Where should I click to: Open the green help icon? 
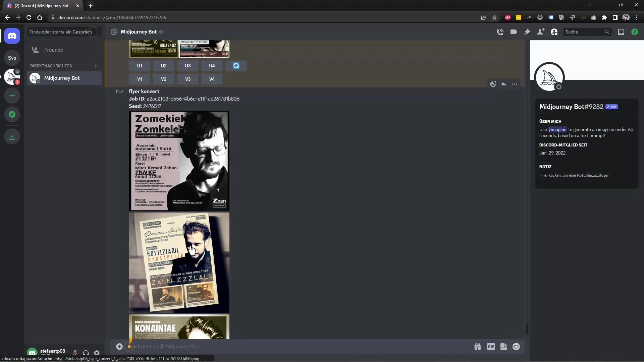pyautogui.click(x=635, y=32)
